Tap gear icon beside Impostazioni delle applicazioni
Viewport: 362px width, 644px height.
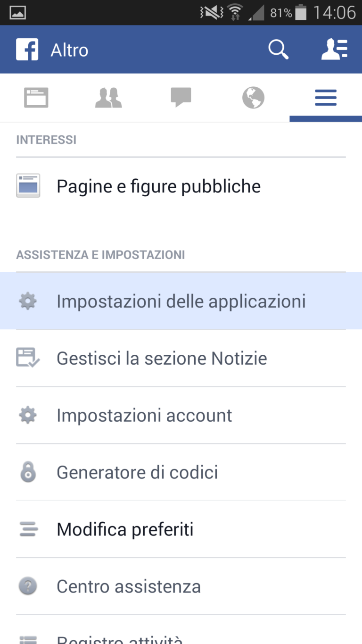click(x=28, y=301)
